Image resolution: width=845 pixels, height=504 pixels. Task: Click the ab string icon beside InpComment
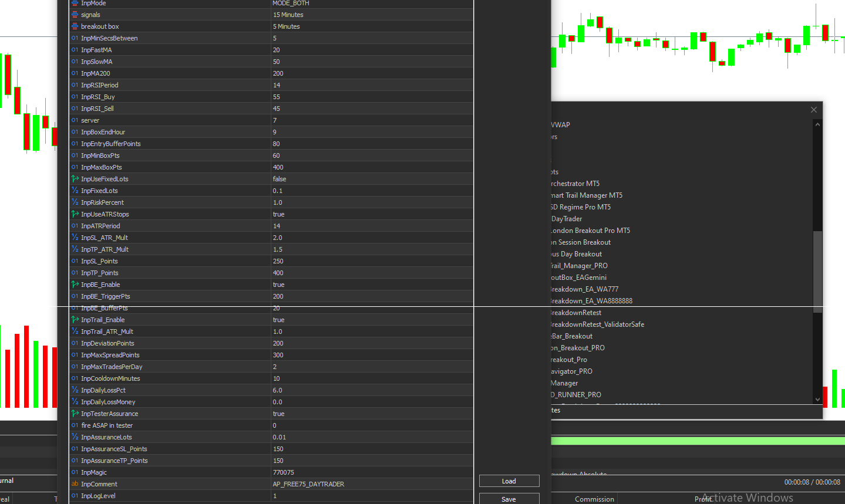tap(76, 484)
